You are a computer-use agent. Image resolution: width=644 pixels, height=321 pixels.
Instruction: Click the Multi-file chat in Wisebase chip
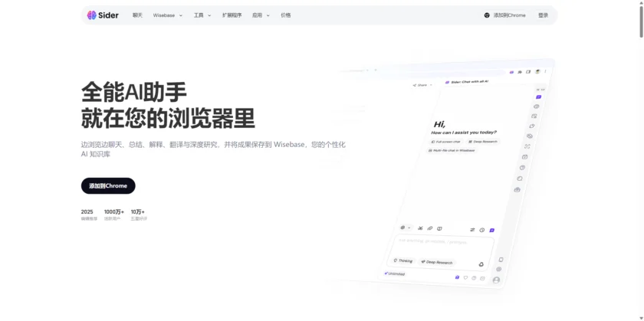pyautogui.click(x=452, y=151)
